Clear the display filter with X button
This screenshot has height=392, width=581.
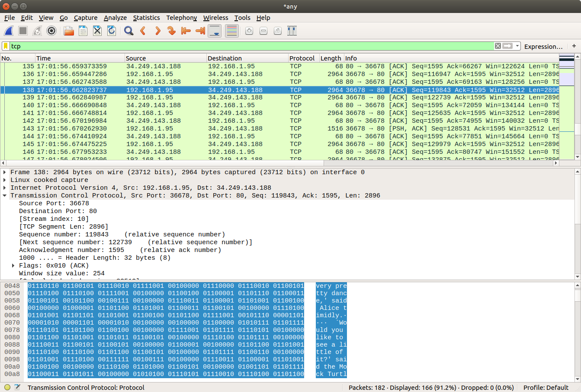498,46
